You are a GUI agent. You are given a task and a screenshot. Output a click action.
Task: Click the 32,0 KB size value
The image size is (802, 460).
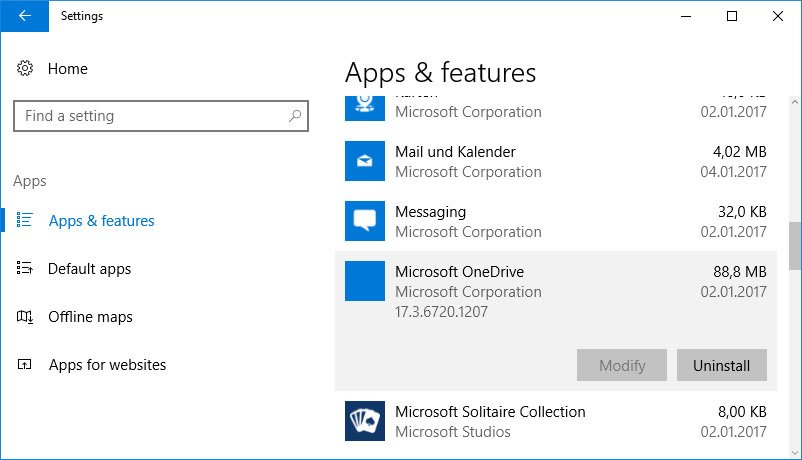(x=742, y=212)
